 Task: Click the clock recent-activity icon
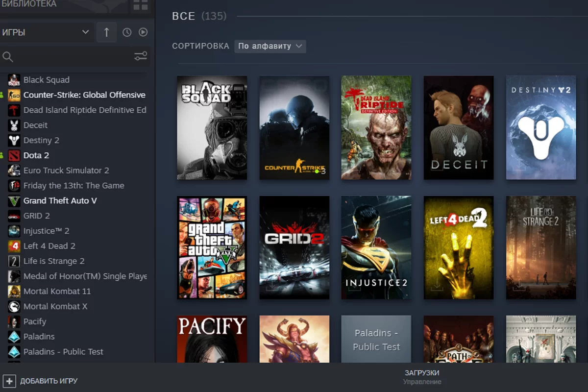tap(127, 32)
